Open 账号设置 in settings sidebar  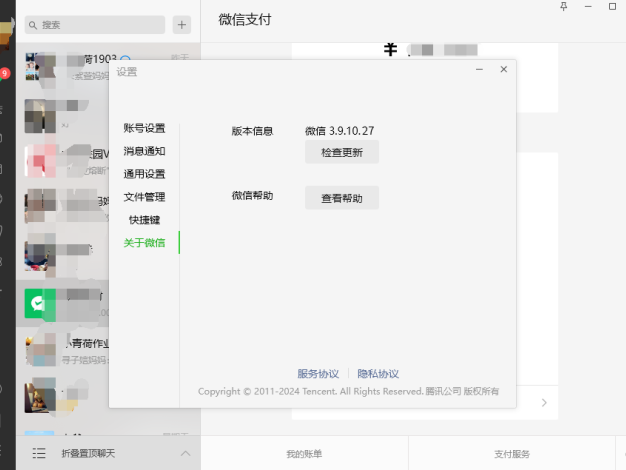[144, 128]
